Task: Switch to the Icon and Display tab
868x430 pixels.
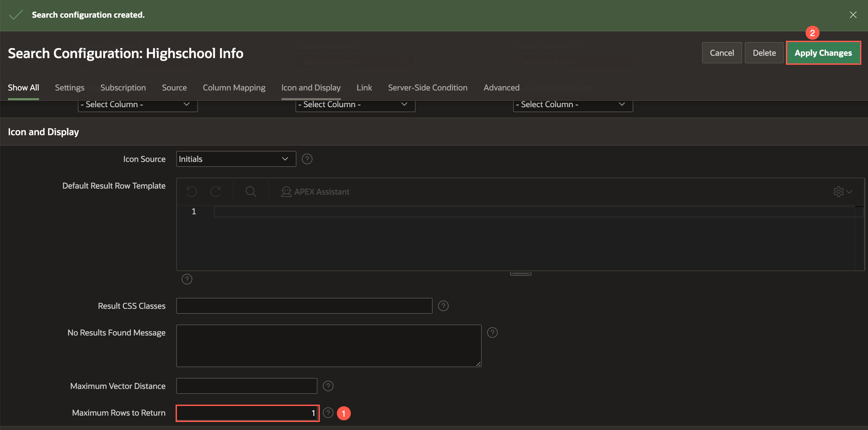Action: click(x=311, y=87)
